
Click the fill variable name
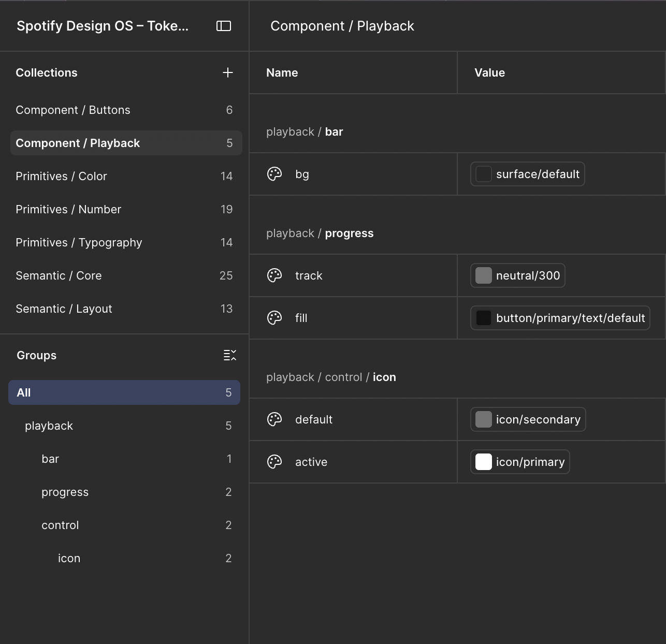tap(301, 318)
